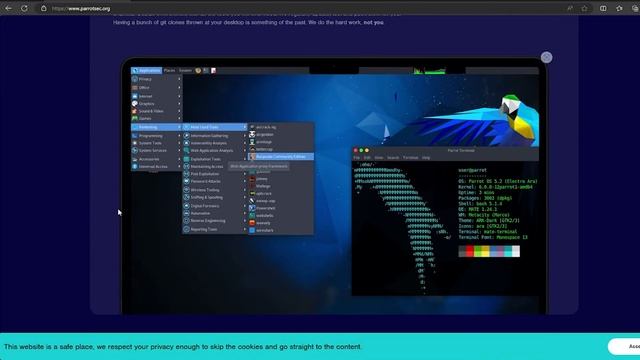Open the browser extensions icon

tap(619, 8)
